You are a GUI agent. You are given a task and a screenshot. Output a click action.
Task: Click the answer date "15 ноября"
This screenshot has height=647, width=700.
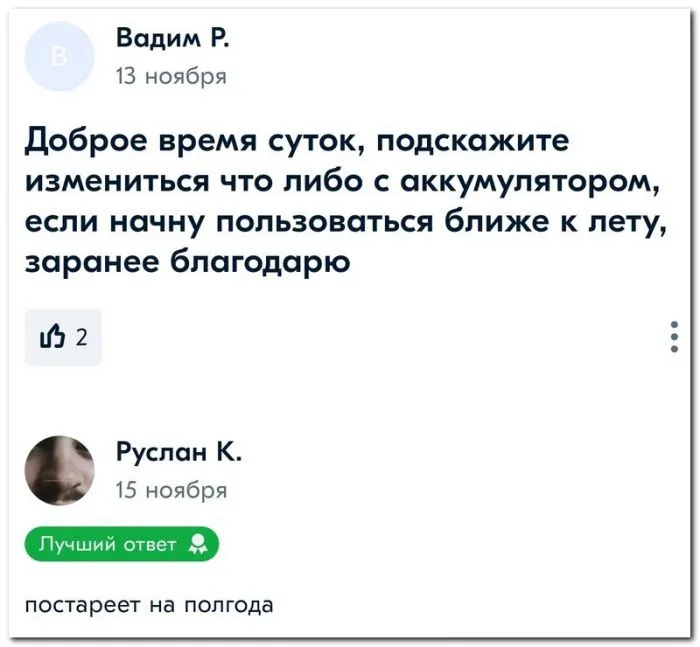(171, 490)
